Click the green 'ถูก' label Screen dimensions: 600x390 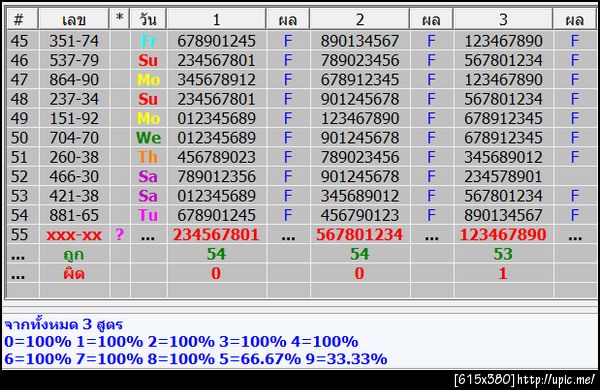click(x=73, y=255)
